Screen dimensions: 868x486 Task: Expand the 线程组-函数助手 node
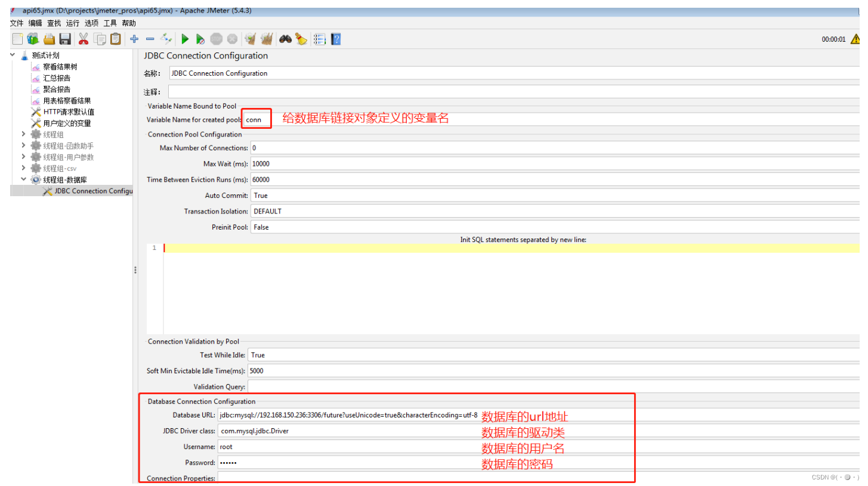click(x=23, y=146)
